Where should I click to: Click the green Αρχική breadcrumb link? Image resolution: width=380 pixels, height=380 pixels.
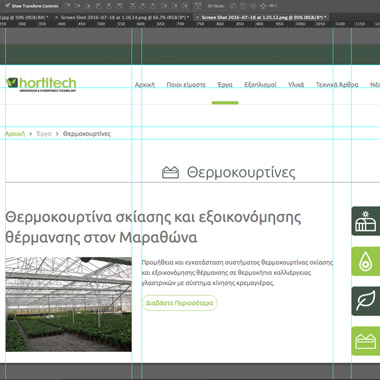click(15, 134)
